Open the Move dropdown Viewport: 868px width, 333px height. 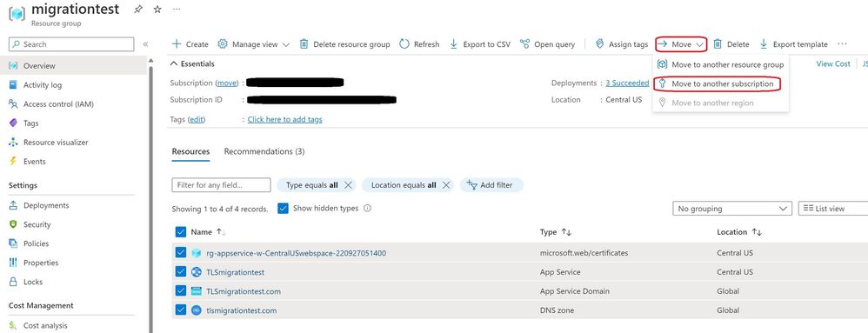click(681, 44)
